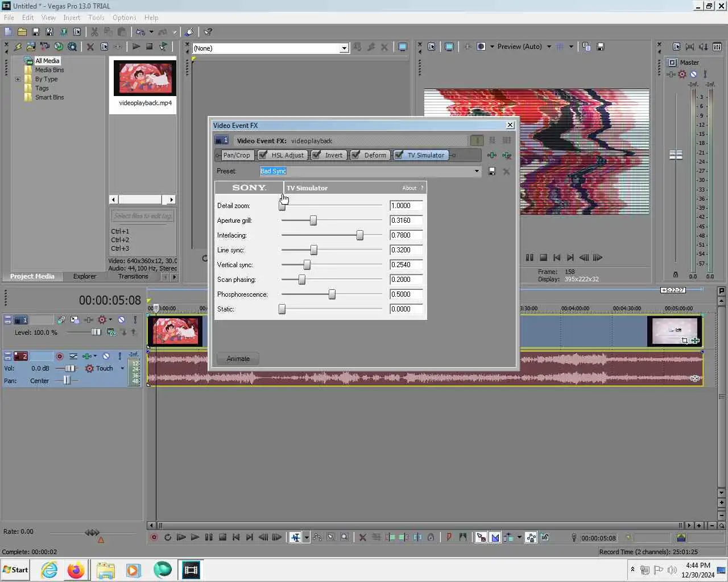This screenshot has width=728, height=582.
Task: Click Record button in transport bar
Action: [x=154, y=537]
